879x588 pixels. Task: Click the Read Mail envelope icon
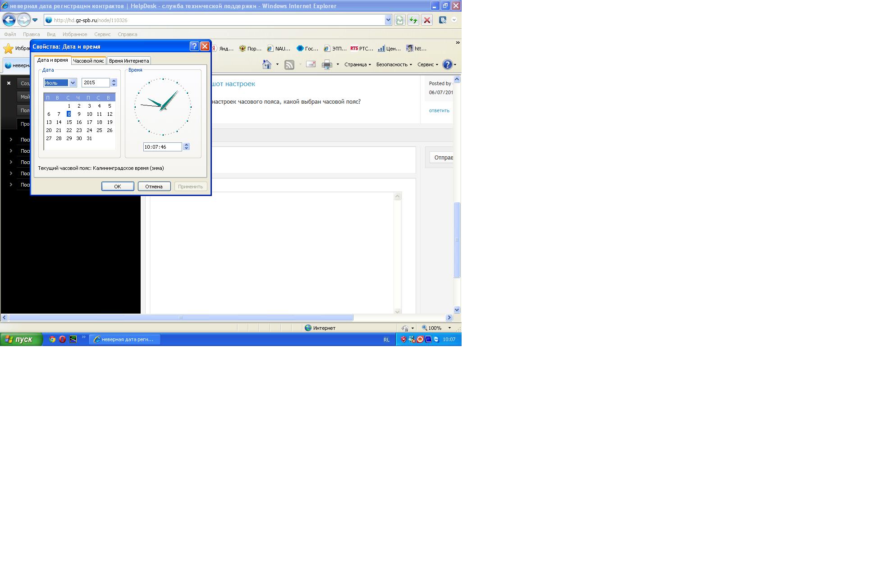311,64
